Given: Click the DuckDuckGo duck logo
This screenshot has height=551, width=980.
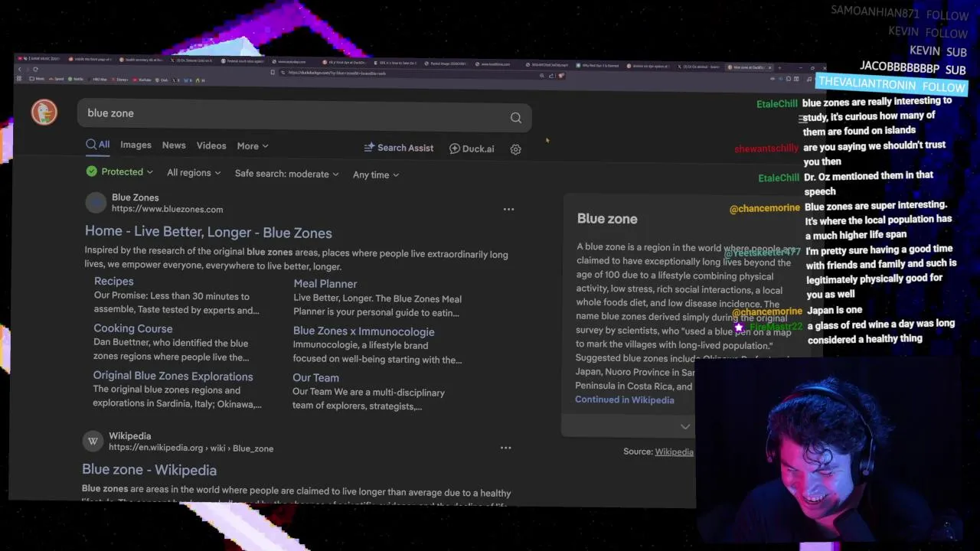Looking at the screenshot, I should (x=44, y=112).
